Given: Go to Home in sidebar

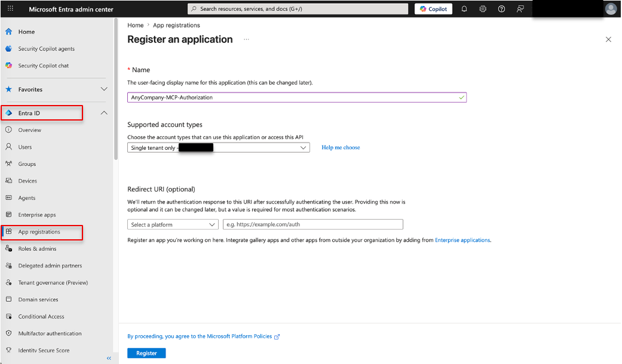Looking at the screenshot, I should pos(26,32).
